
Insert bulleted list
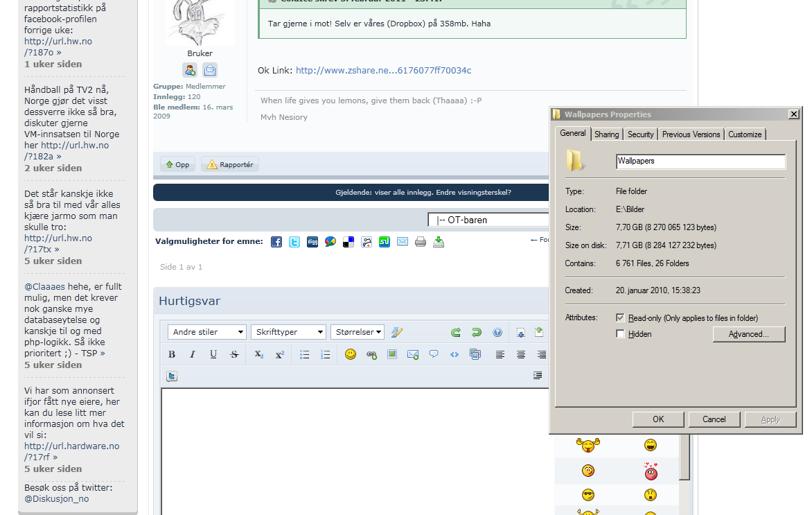click(x=305, y=354)
